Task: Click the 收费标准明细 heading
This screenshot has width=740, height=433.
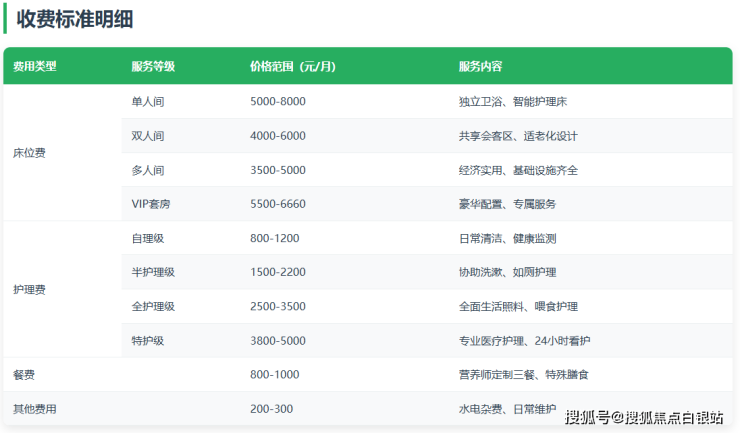Action: point(75,19)
